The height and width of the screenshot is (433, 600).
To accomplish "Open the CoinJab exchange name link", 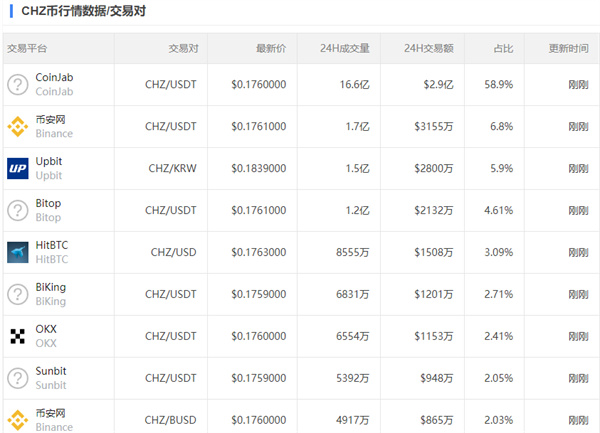I will click(x=55, y=77).
